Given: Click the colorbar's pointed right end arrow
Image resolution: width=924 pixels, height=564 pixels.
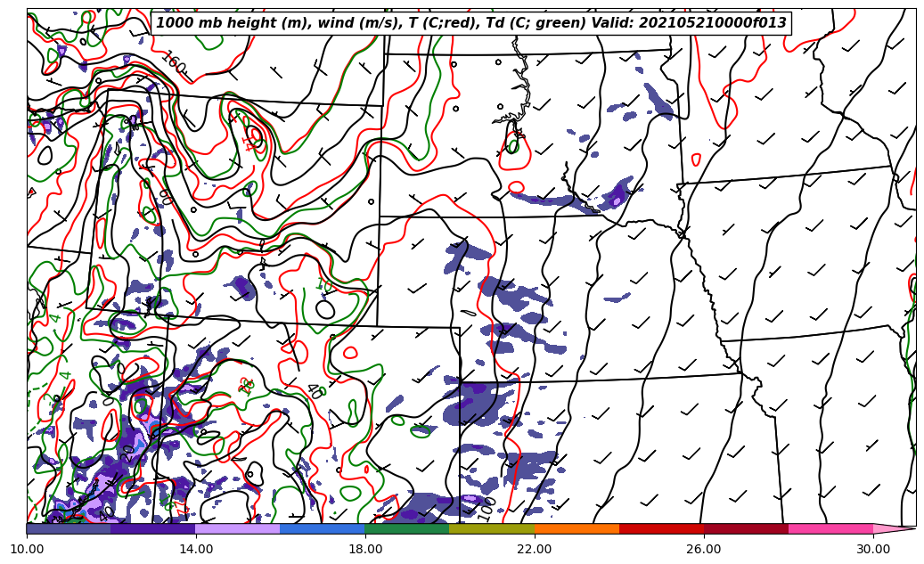Looking at the screenshot, I should [x=894, y=528].
